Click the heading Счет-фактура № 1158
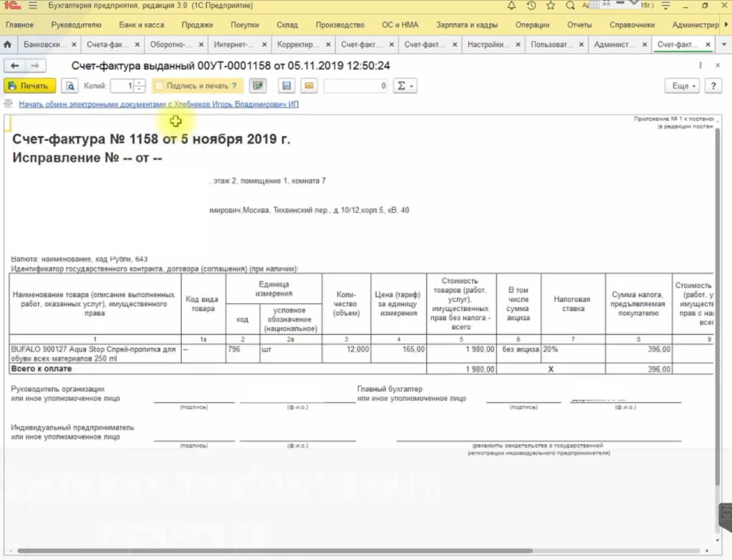The height and width of the screenshot is (560, 732). coord(151,139)
